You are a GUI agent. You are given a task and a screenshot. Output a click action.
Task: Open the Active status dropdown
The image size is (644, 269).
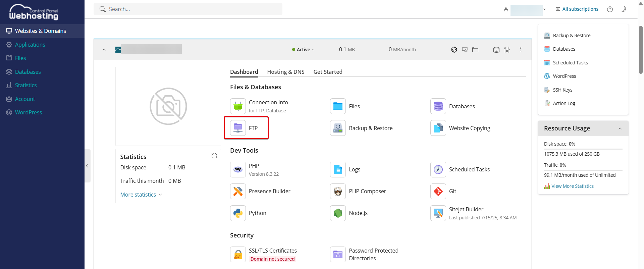303,50
